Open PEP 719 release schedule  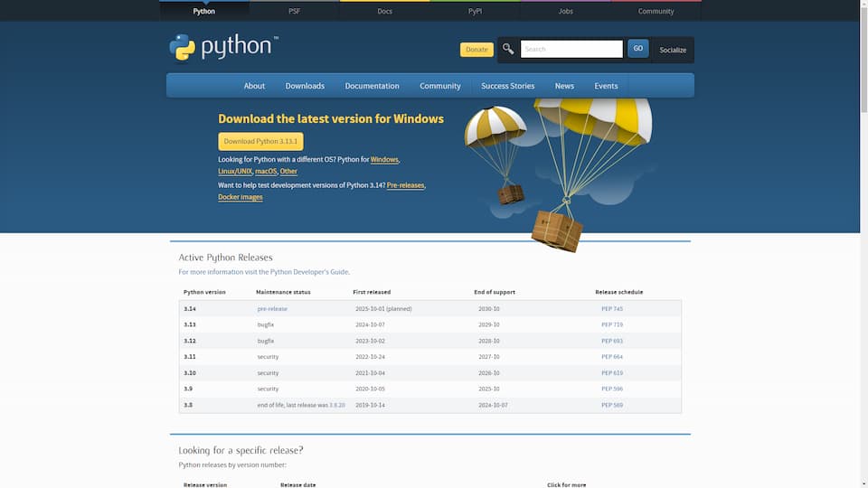click(612, 324)
